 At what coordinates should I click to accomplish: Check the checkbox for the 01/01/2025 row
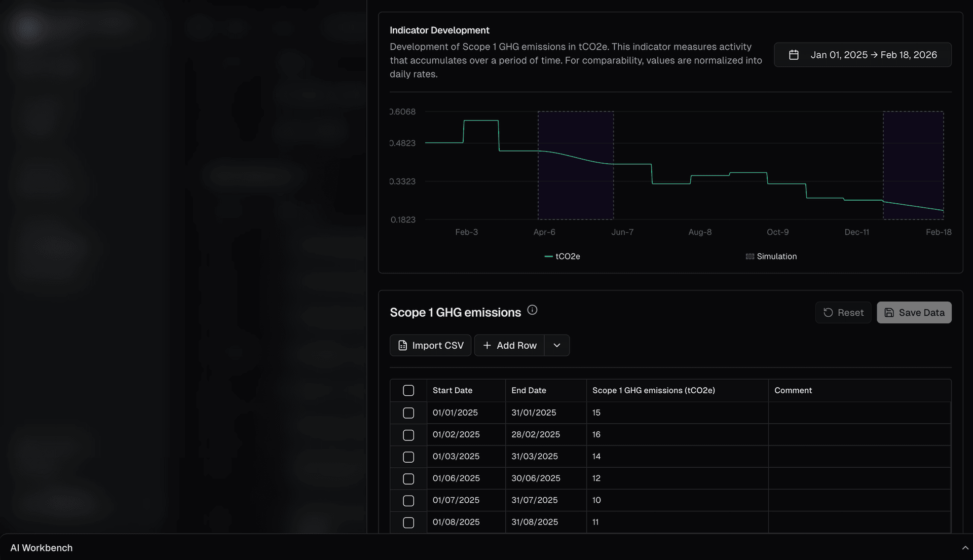(408, 413)
